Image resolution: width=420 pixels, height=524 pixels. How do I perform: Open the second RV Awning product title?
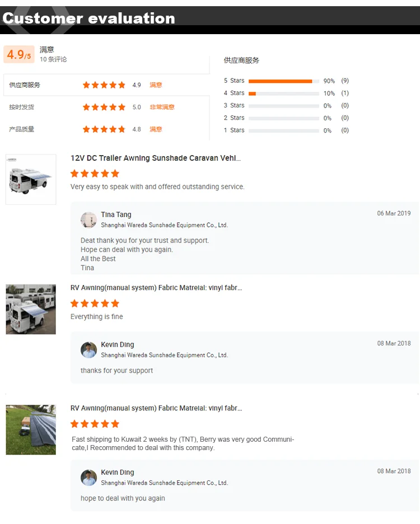(156, 288)
